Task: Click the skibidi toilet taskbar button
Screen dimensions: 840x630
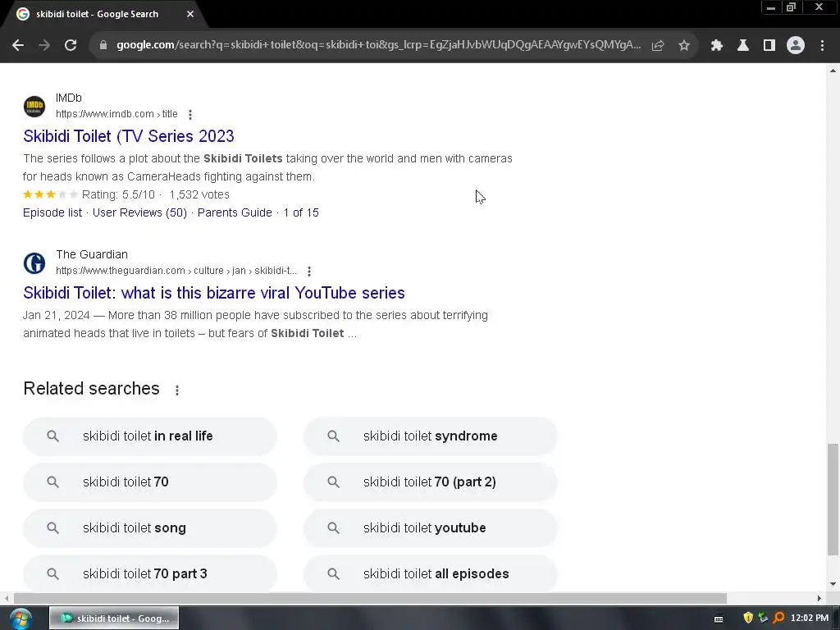Action: 114,619
